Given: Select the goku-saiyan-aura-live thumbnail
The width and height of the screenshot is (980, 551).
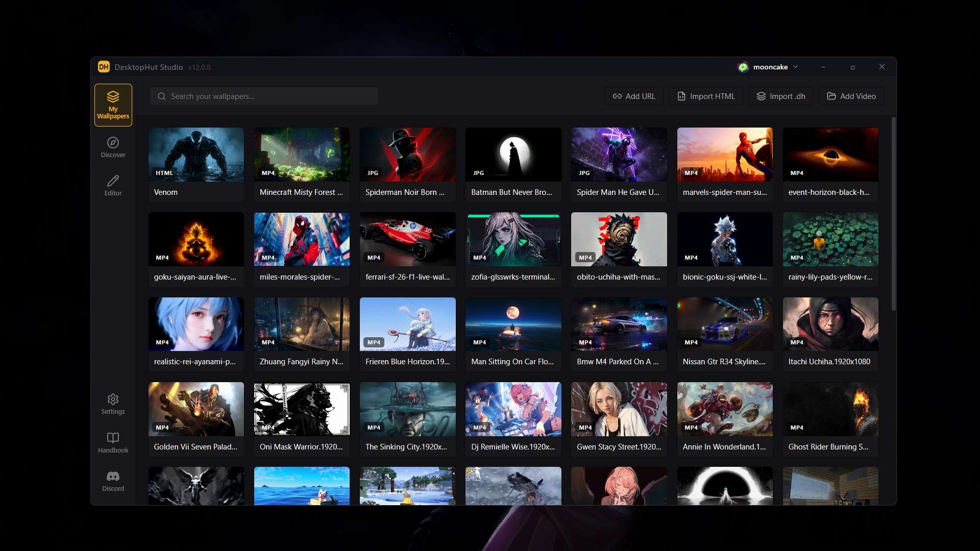Looking at the screenshot, I should 196,239.
